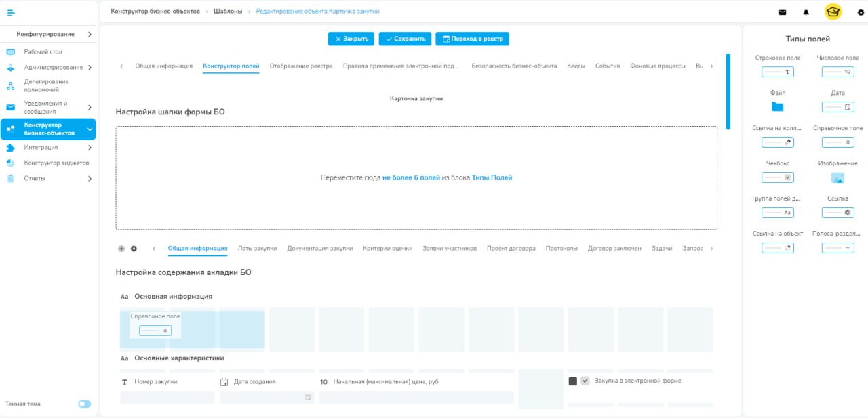The width and height of the screenshot is (868, 418).
Task: Expand the Интеграция menu arrow
Action: coord(90,148)
